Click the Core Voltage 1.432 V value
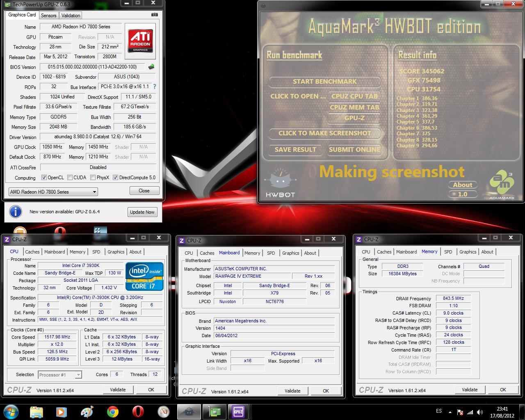Viewport: 525px width, 420px height. click(x=109, y=288)
